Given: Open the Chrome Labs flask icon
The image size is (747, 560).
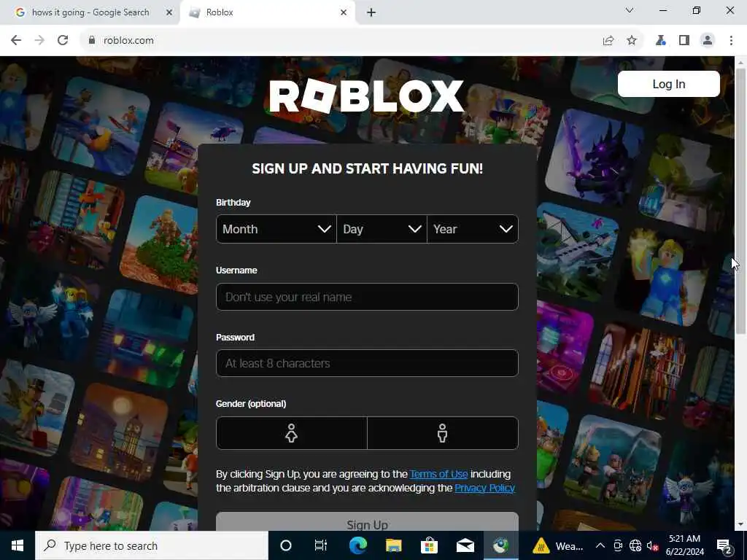Looking at the screenshot, I should point(660,41).
